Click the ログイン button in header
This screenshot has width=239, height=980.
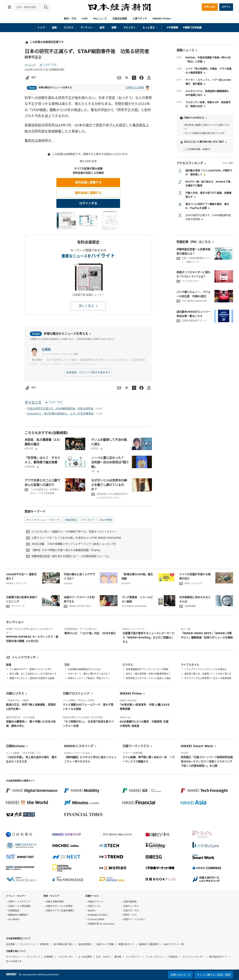pos(227,7)
